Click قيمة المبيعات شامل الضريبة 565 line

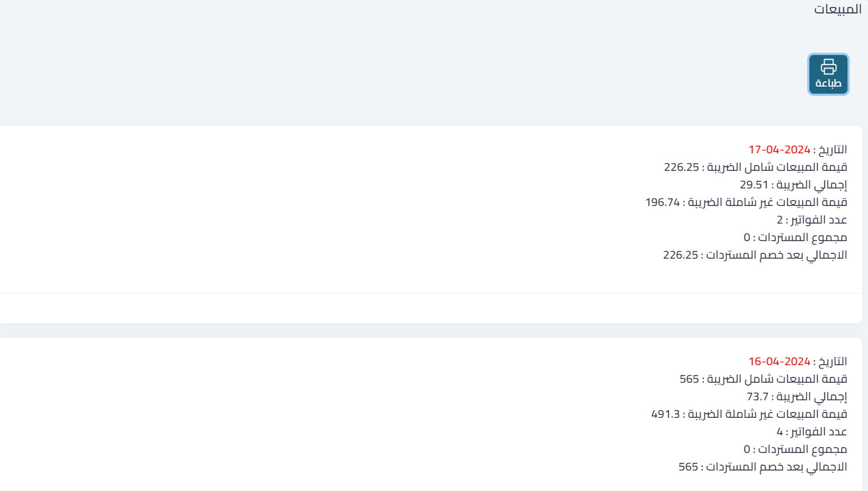763,379
